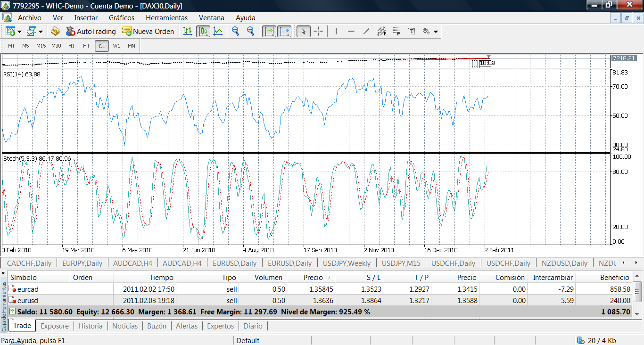Image resolution: width=644 pixels, height=345 pixels.
Task: Switch to line chart display
Action: 218,31
